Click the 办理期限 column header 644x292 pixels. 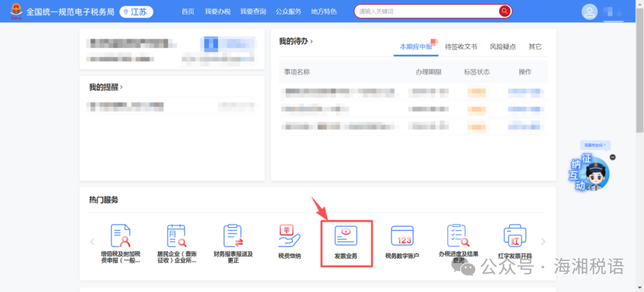click(428, 72)
